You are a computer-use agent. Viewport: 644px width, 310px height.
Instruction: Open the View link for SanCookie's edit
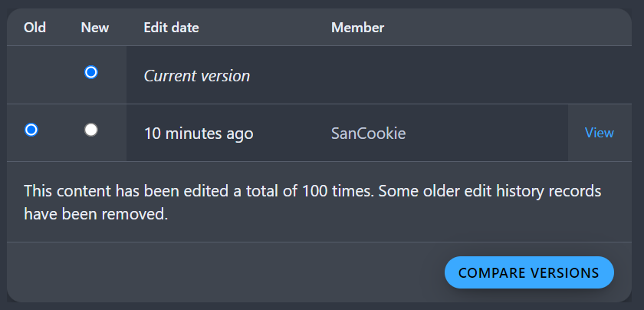(600, 133)
